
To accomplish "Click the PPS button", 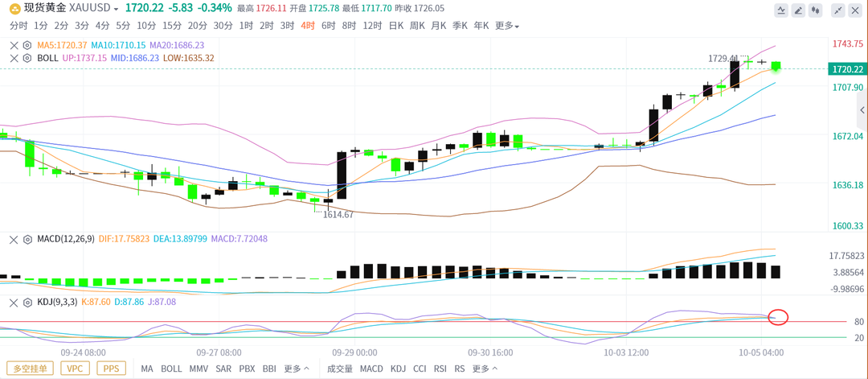I will tap(111, 369).
